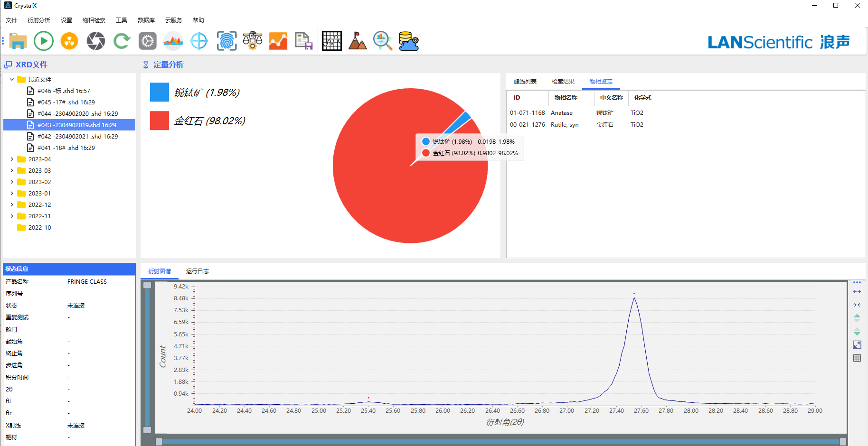Click the balance scale quantification icon
The height and width of the screenshot is (446, 868).
[253, 41]
